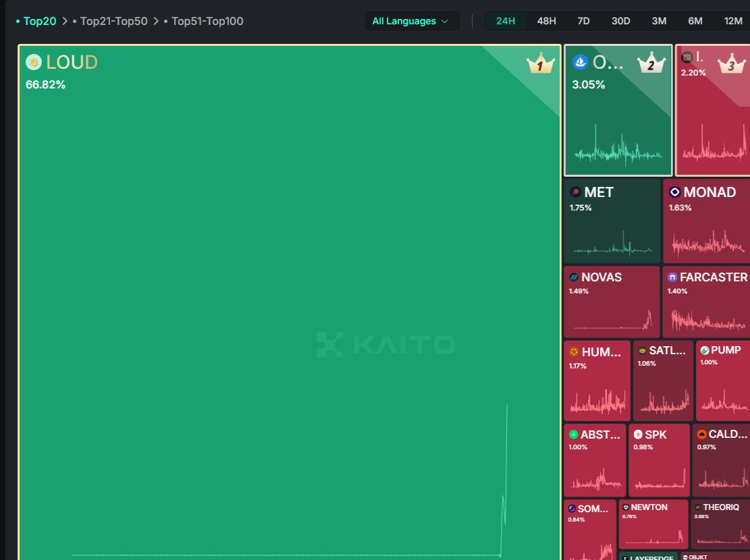Click the MET token icon
This screenshot has height=560, width=750.
[x=575, y=192]
